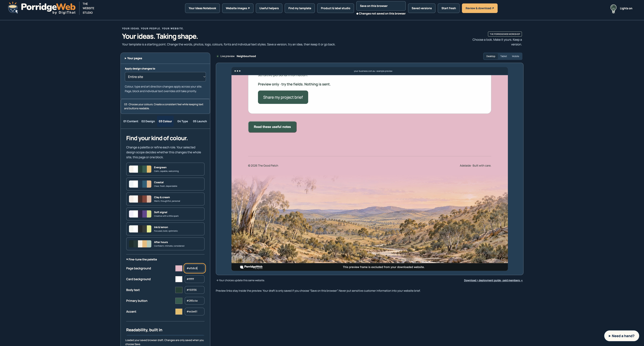Switch preview to Mobile mode
Image resolution: width=644 pixels, height=346 pixels.
point(515,56)
